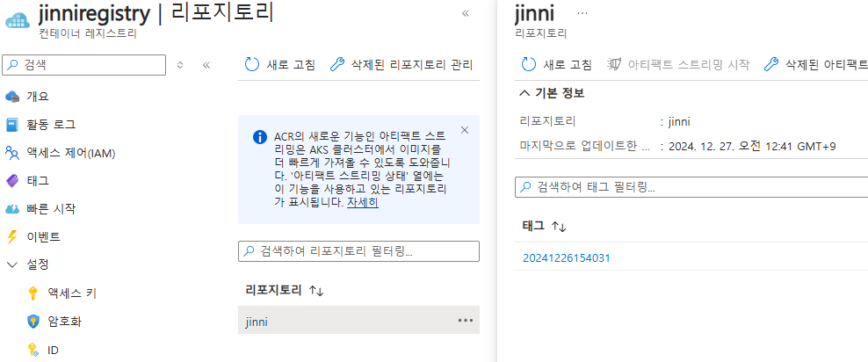Open the 빠른 시작 quickstart icon

click(x=12, y=209)
